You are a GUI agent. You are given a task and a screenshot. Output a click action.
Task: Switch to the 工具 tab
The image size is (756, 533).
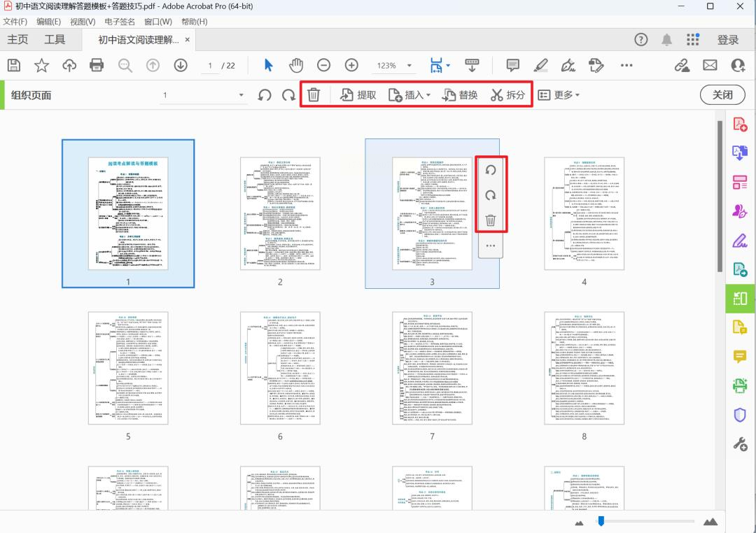click(55, 39)
